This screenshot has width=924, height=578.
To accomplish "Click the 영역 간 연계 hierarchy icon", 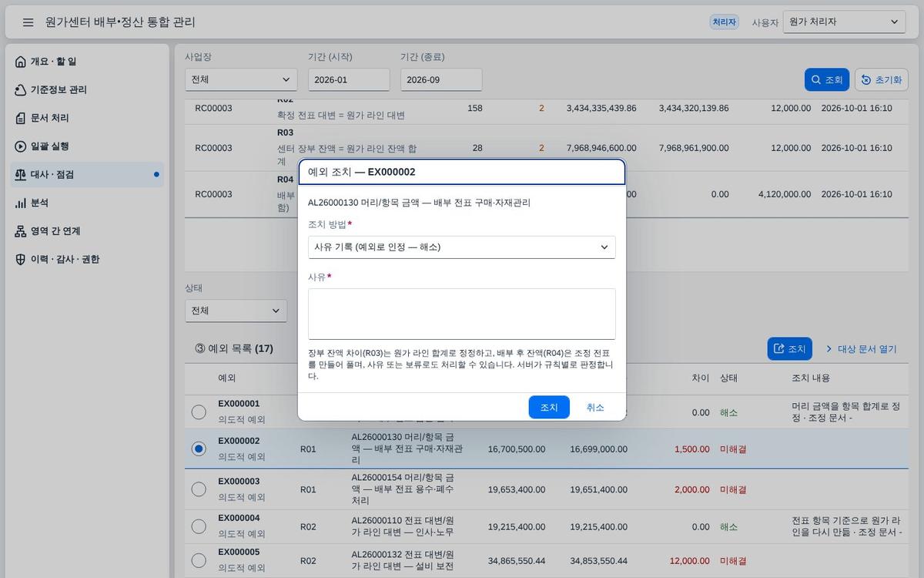I will (x=21, y=231).
